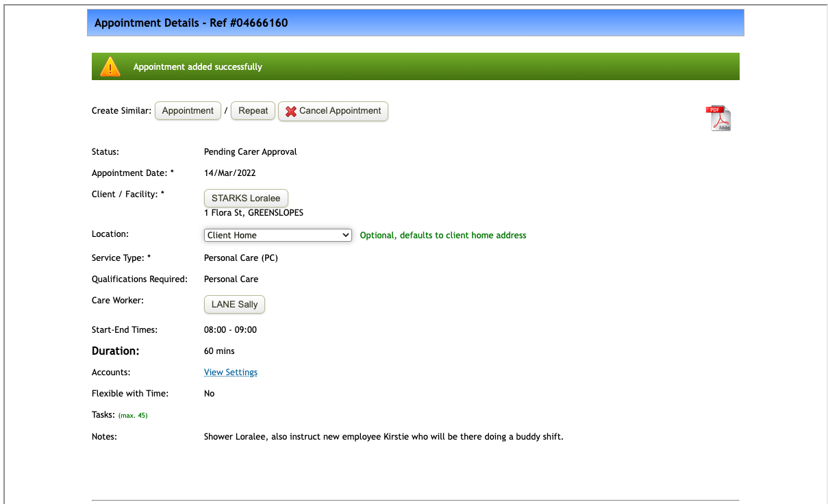Click the Location dropdown arrow
Screen dimensions: 828x504
346,235
